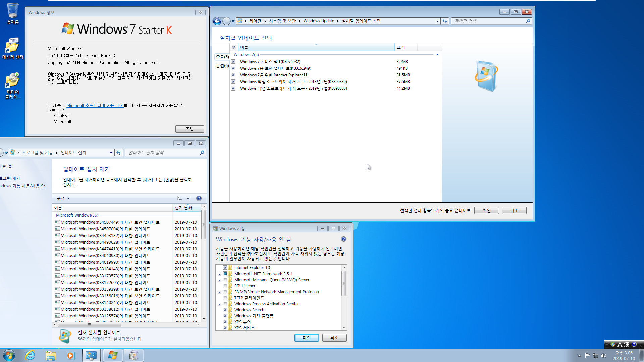
Task: Open Microsoft software license terms link
Action: 95,106
